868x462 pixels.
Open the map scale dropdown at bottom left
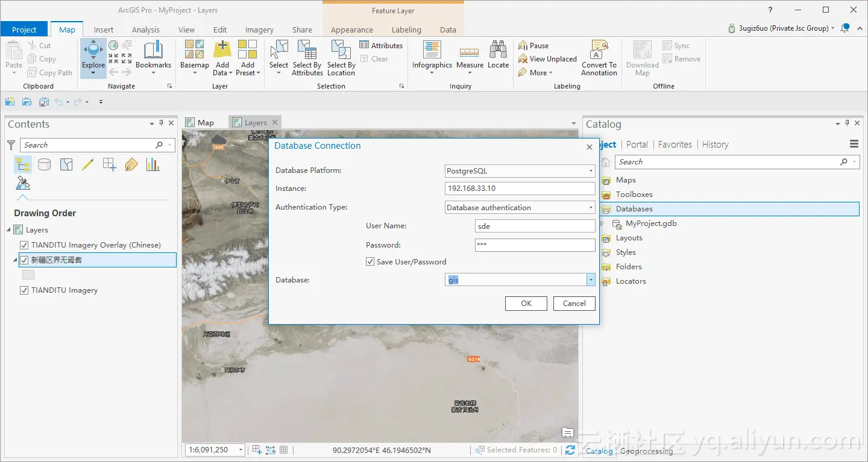tap(239, 449)
